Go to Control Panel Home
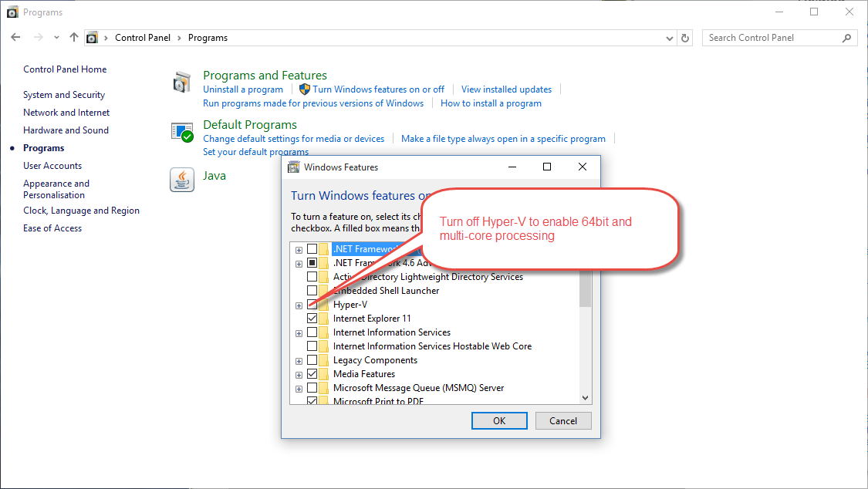The height and width of the screenshot is (489, 868). pos(65,69)
